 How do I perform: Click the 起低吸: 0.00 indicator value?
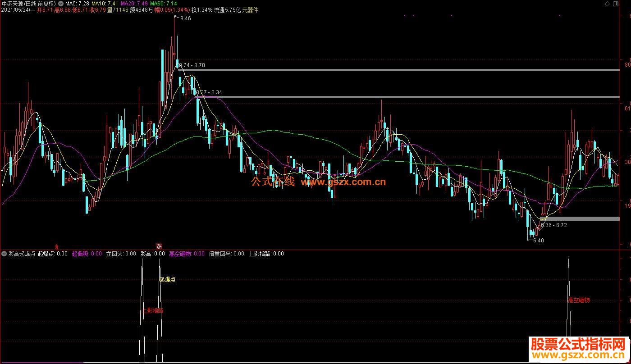click(87, 254)
